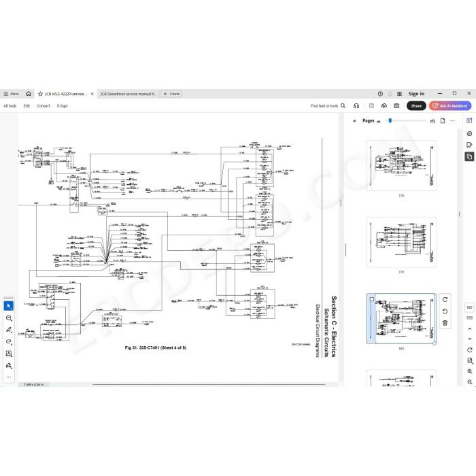Viewport: 476px width, 476px height.
Task: Click Sign in
Action: 416,94
